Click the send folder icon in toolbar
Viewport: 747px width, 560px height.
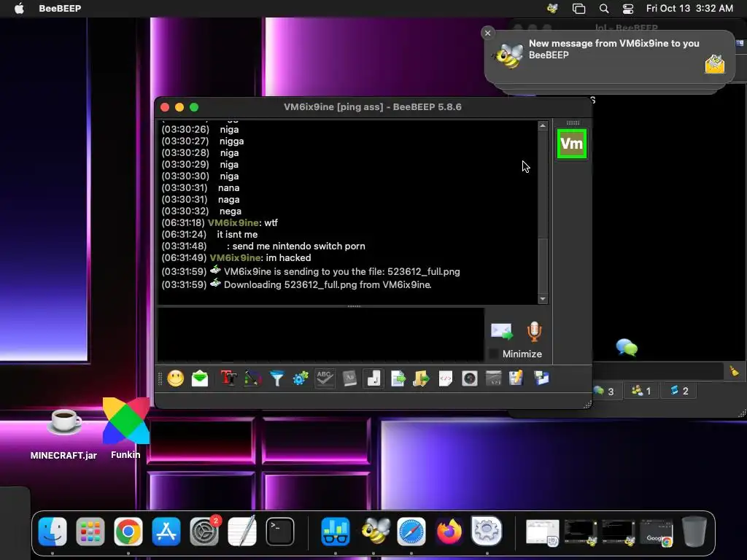point(421,378)
